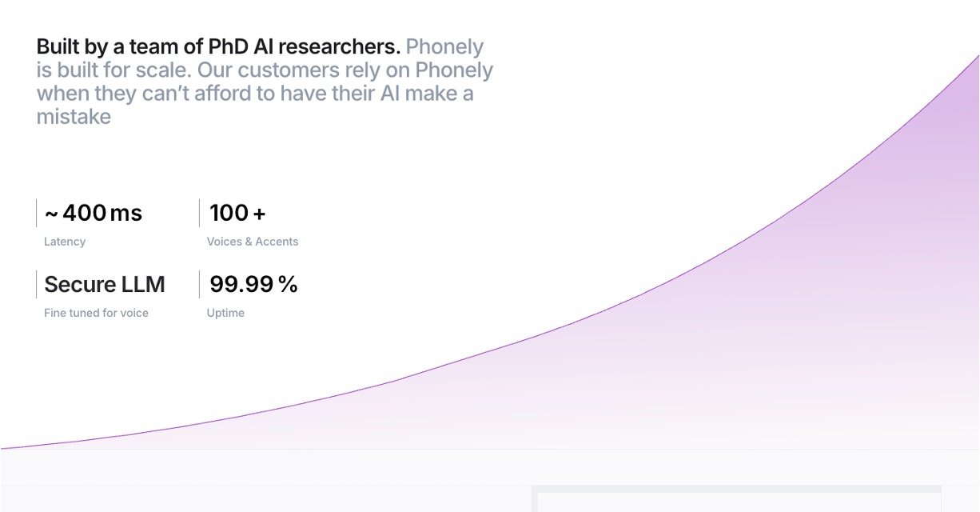The width and height of the screenshot is (980, 512).
Task: Click the "Fine tuned for voice" caption
Action: (96, 313)
